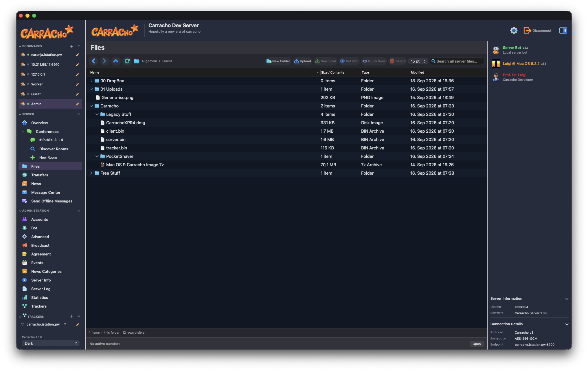The image size is (588, 371).
Task: Click the Open transfers button
Action: tap(477, 344)
